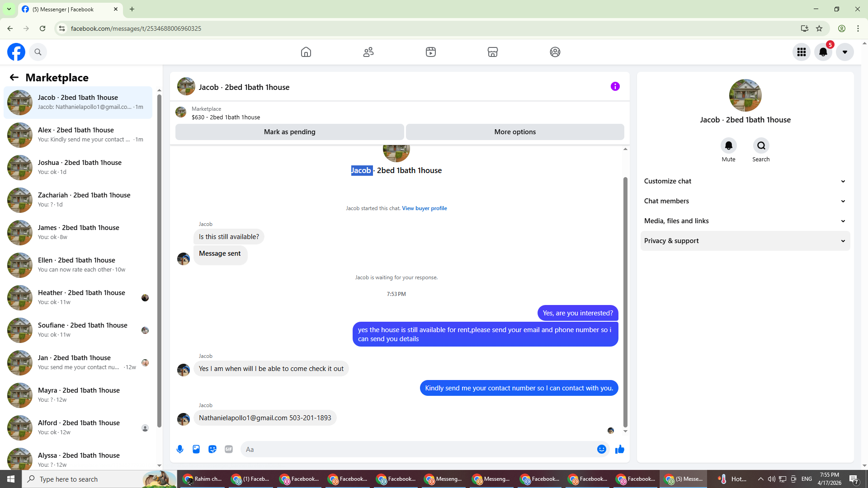868x488 pixels.
Task: Click the voice clip microphone icon
Action: tap(180, 449)
